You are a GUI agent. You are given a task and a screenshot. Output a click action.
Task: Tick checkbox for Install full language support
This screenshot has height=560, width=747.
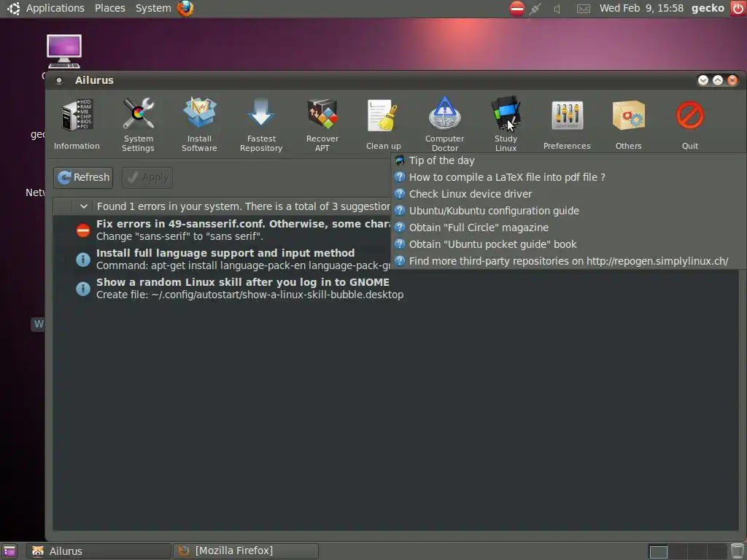click(61, 260)
